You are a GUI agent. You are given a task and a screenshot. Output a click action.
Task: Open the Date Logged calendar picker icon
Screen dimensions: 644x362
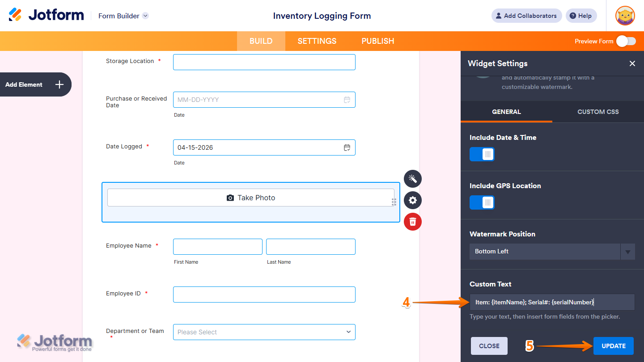click(x=347, y=147)
